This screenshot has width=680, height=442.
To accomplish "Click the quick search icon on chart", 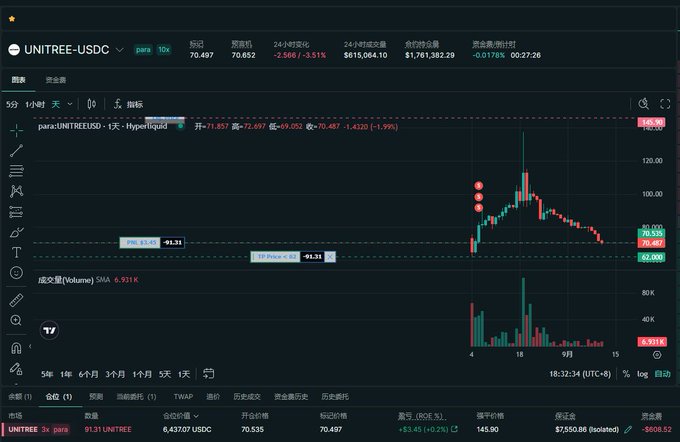I will (x=644, y=104).
